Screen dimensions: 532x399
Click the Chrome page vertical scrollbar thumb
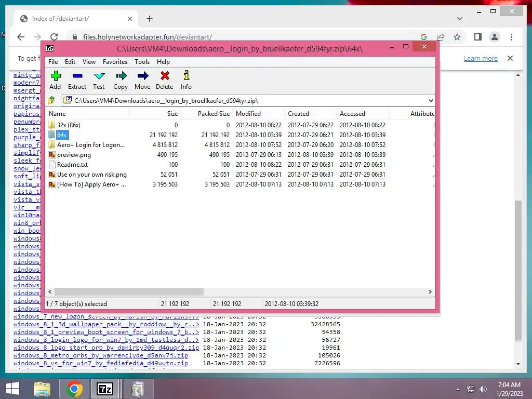pyautogui.click(x=518, y=270)
